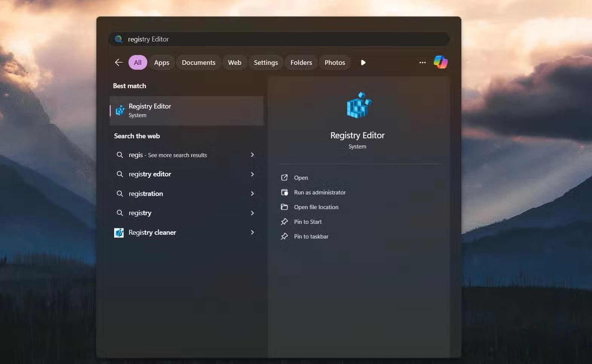Click the Pin to taskbar pin icon
This screenshot has width=592, height=364.
coord(285,237)
